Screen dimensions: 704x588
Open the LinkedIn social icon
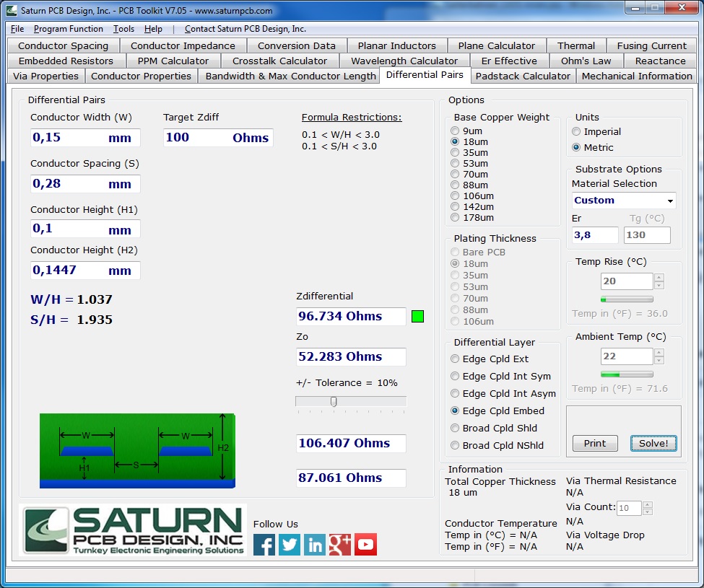315,545
